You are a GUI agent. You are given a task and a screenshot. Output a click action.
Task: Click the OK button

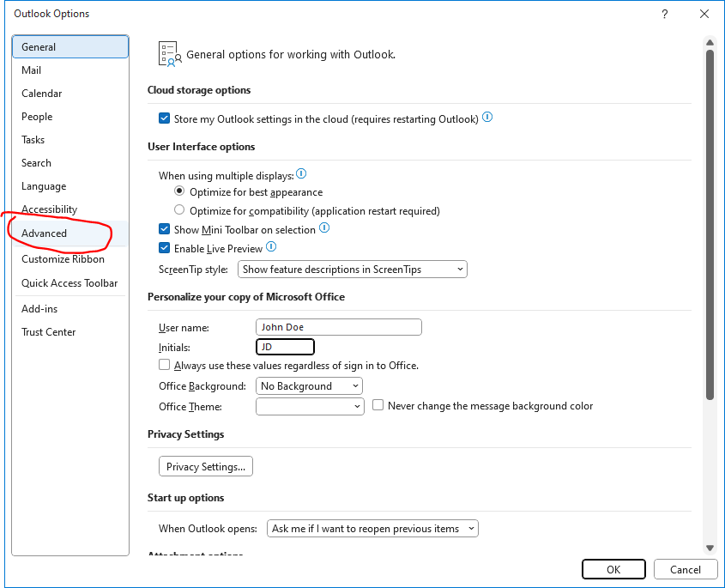coord(613,569)
